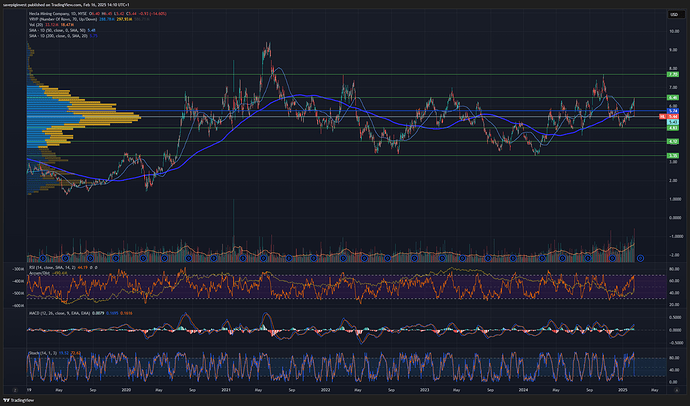Click the green 4.83 price level label
Image resolution: width=690 pixels, height=406 pixels.
click(673, 128)
